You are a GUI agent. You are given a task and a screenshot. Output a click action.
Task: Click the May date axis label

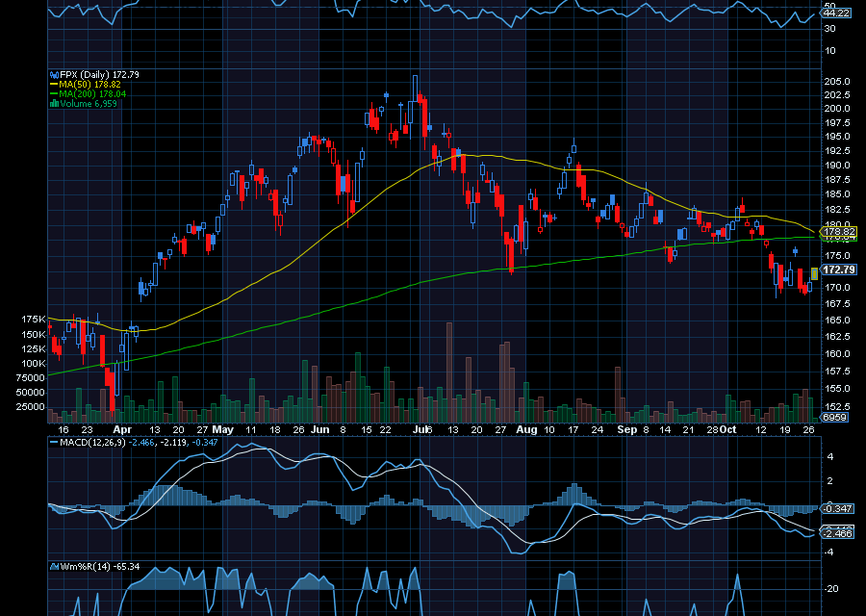pos(222,430)
